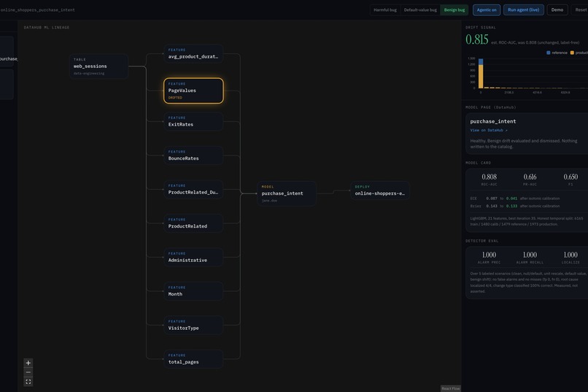Image resolution: width=588 pixels, height=392 pixels.
Task: Open View on DataHub link
Action: click(488, 130)
